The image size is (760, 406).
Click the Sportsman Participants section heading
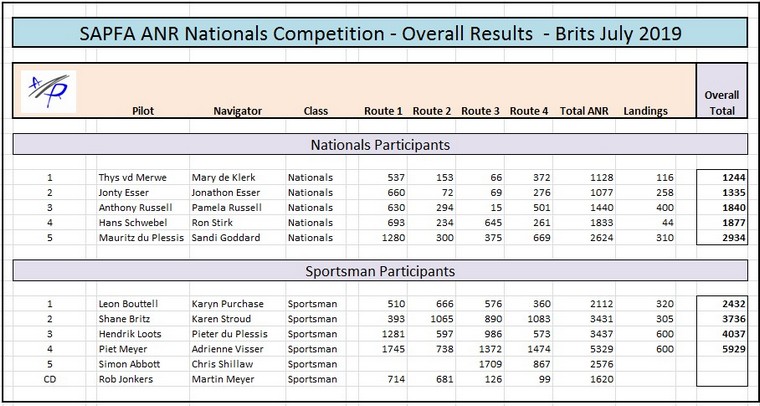[x=380, y=271]
